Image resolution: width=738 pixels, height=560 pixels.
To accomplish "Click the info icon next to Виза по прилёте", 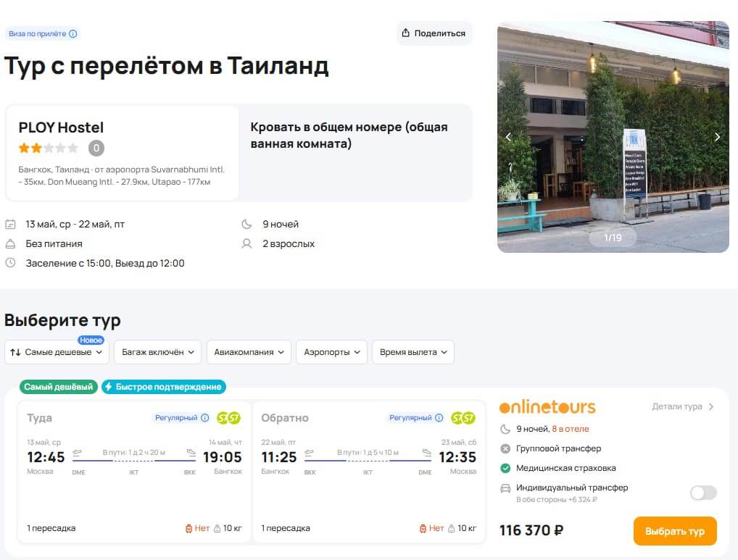I will [73, 34].
